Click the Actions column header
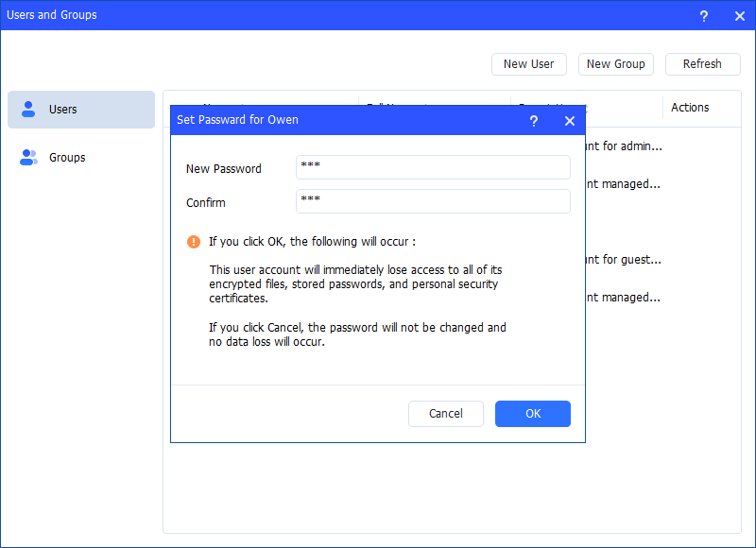Viewport: 756px width, 548px height. tap(690, 108)
